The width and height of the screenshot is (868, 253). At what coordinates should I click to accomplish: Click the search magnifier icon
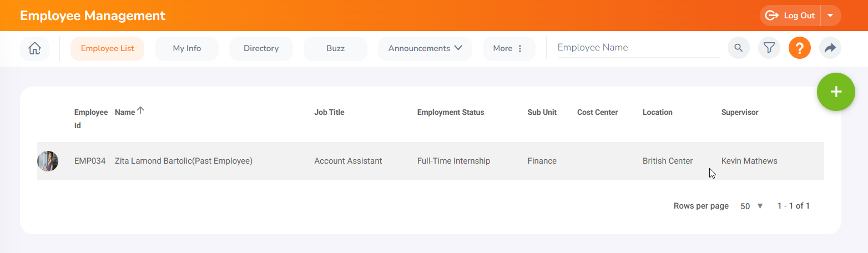(738, 48)
